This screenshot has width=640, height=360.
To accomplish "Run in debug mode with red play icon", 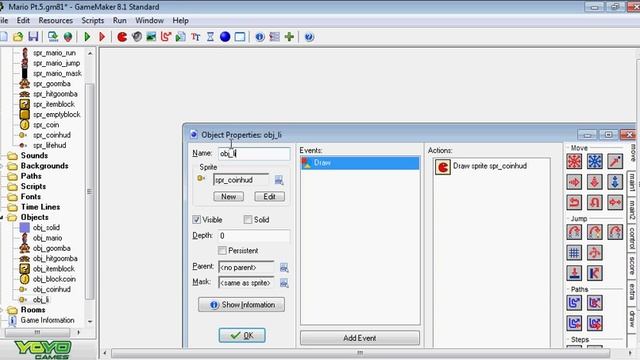I will pos(102,37).
